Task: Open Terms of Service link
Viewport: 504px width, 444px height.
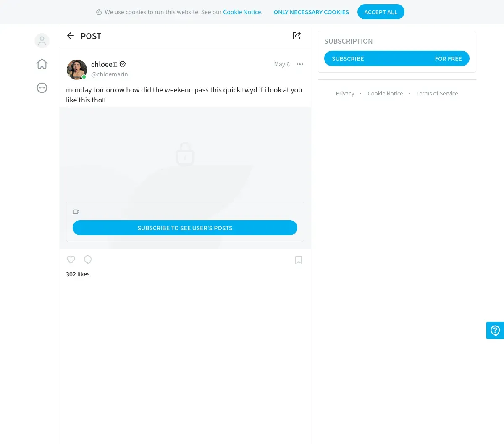Action: (437, 93)
